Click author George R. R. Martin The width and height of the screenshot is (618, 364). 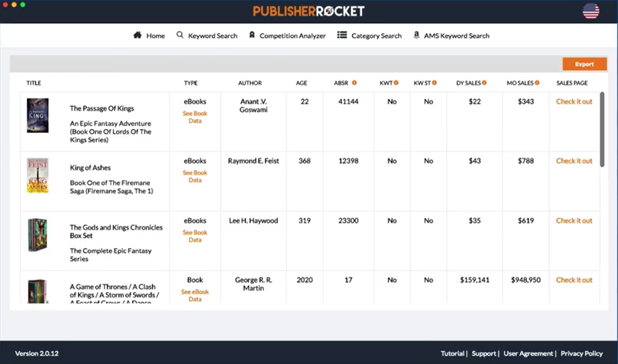pyautogui.click(x=254, y=284)
